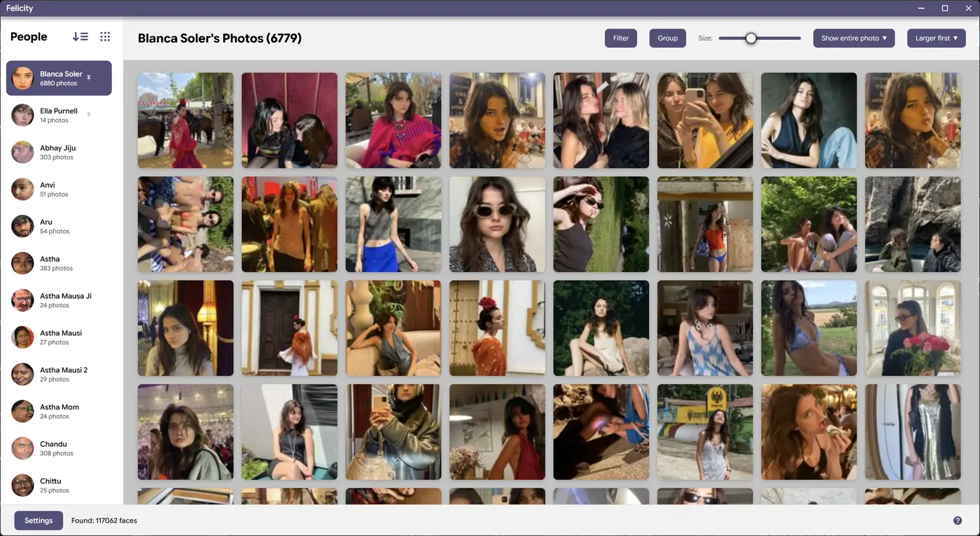Click the '308 photos' count under Chandu

coord(57,453)
